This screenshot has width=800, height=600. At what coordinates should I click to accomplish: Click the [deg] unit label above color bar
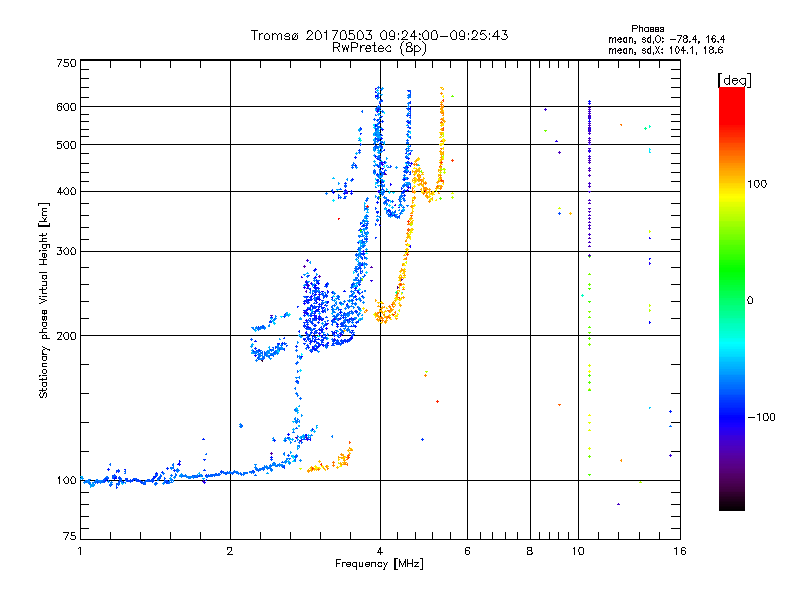click(734, 80)
